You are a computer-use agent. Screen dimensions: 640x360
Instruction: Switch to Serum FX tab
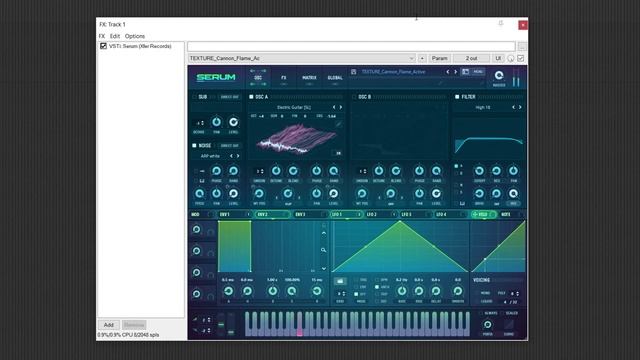(x=284, y=78)
